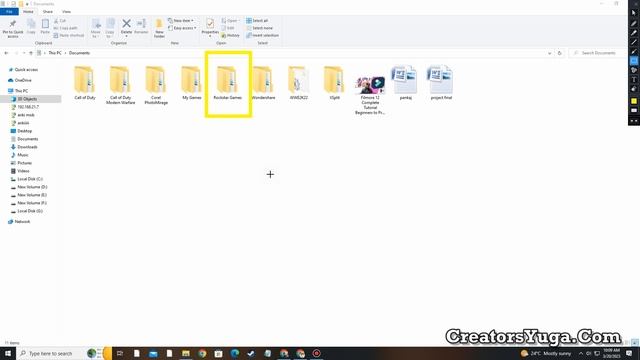Click the Back navigation arrow
Screen dimensions: 640x360
tap(6, 53)
